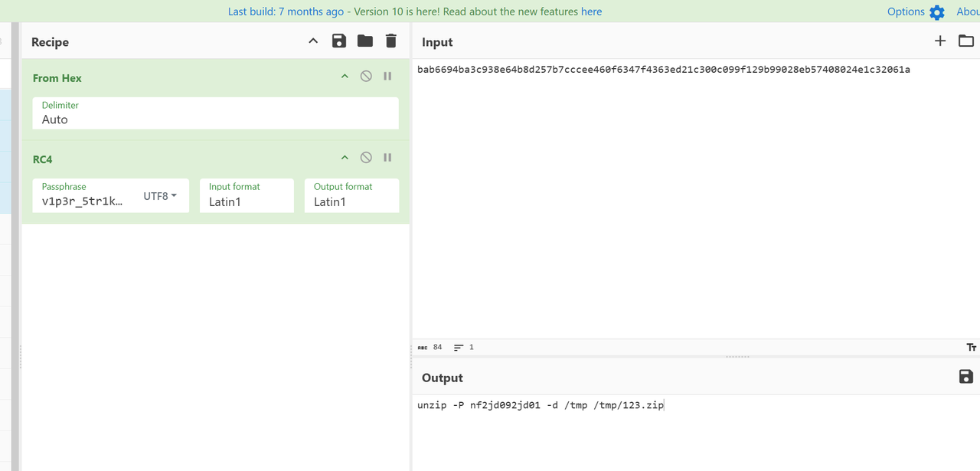Click the input/output pane divider handle
Image resolution: width=980 pixels, height=471 pixels.
coord(737,357)
